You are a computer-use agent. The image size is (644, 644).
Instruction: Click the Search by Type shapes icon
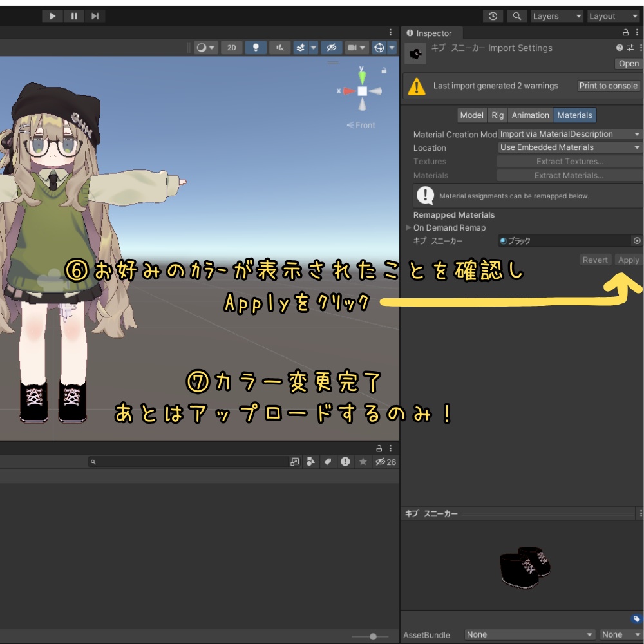pyautogui.click(x=311, y=462)
